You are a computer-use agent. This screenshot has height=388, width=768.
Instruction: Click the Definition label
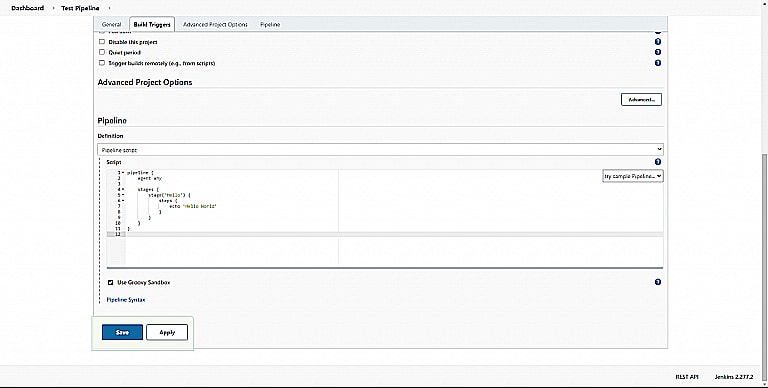point(110,136)
